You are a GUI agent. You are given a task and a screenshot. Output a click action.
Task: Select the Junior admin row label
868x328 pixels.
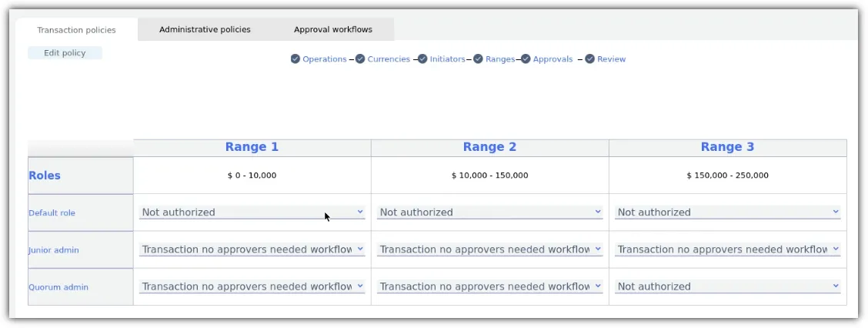click(54, 250)
